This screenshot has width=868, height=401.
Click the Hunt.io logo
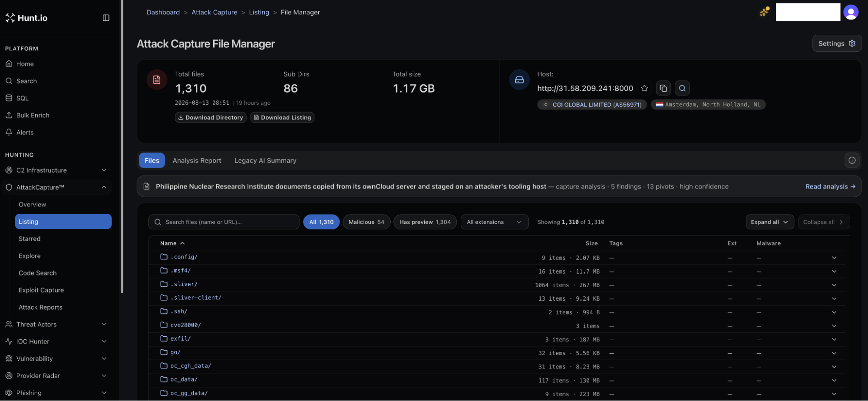[x=26, y=18]
